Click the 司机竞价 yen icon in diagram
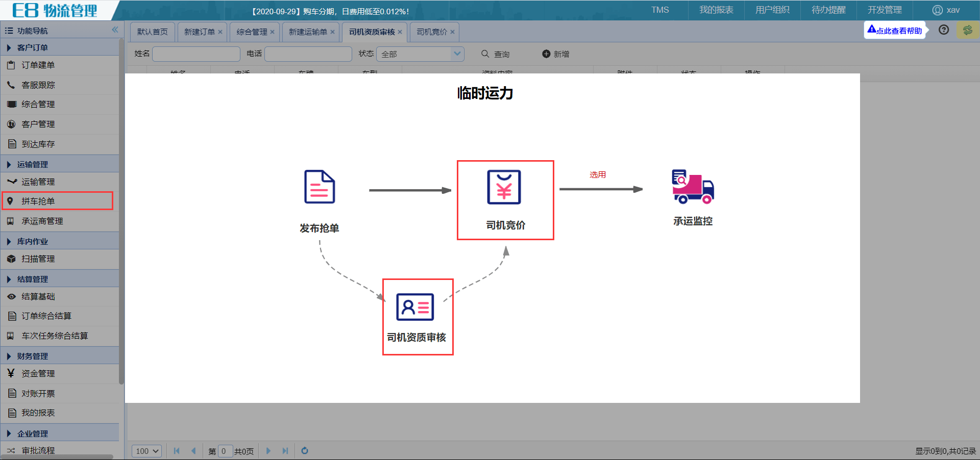Screen dimensions: 980x460 coord(504,187)
